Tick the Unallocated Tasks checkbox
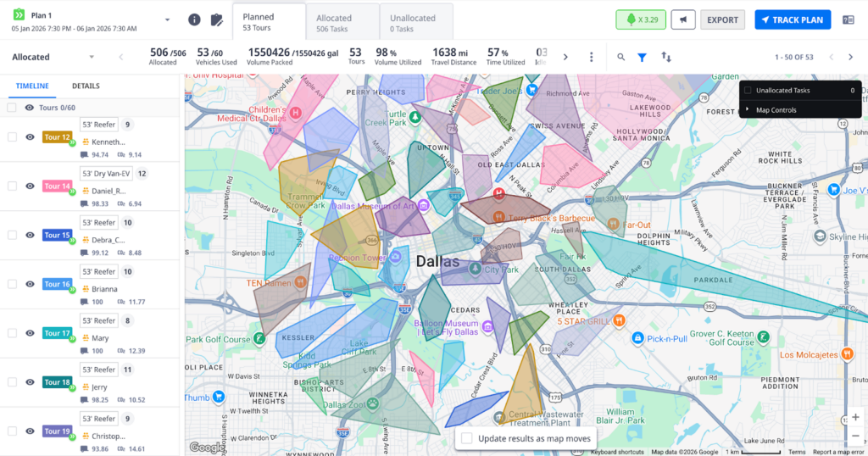The image size is (868, 456). pyautogui.click(x=748, y=90)
